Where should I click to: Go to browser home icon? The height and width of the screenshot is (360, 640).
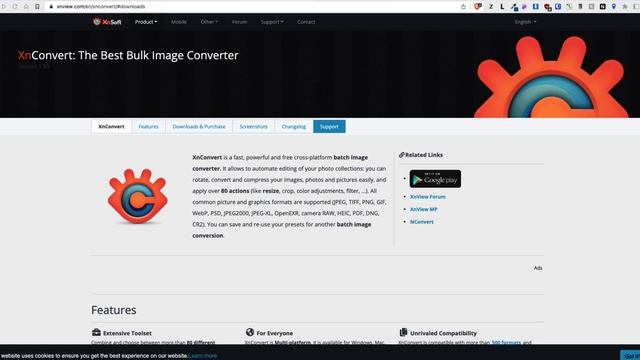coord(26,7)
